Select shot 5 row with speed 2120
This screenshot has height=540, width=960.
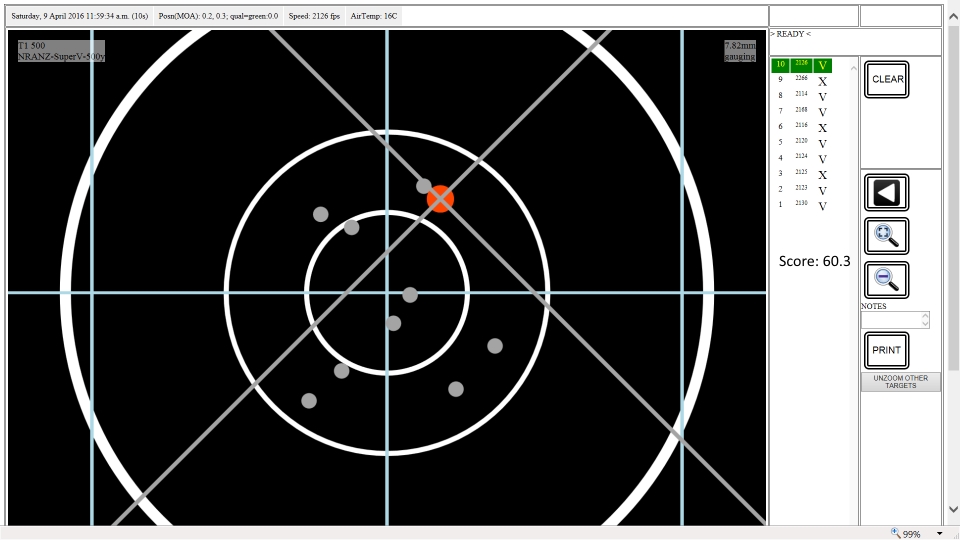[x=801, y=143]
